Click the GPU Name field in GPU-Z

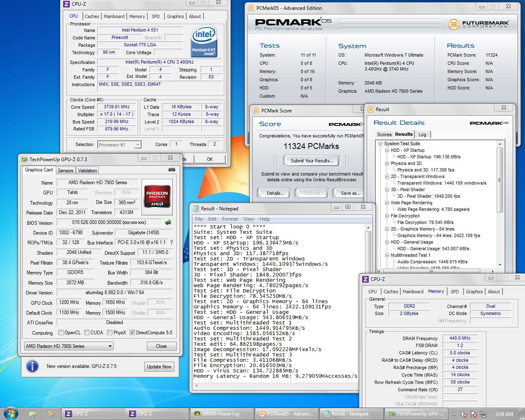[98, 183]
